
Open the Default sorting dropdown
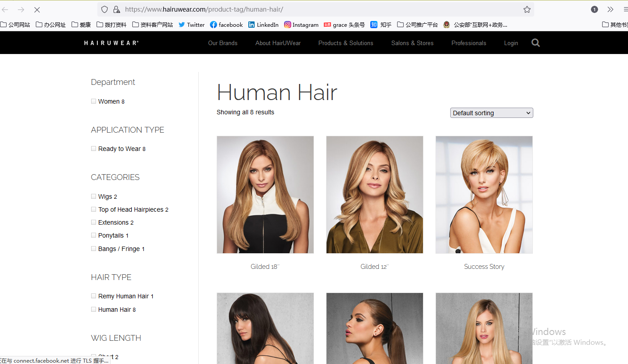(491, 113)
